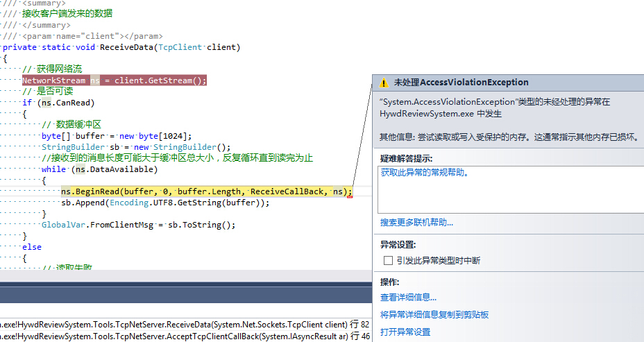644x342 pixels.
Task: Click NetworkStream ns breakpoint line
Action: click(x=115, y=80)
